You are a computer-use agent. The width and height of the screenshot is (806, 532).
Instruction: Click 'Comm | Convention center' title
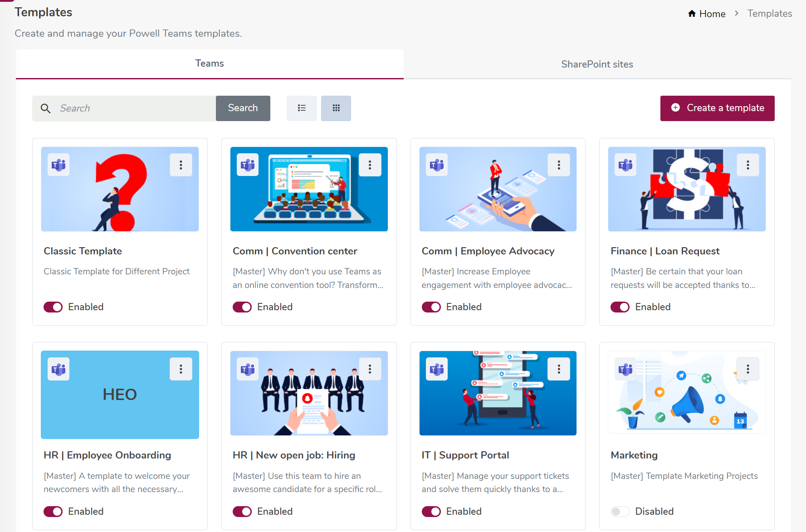(295, 251)
